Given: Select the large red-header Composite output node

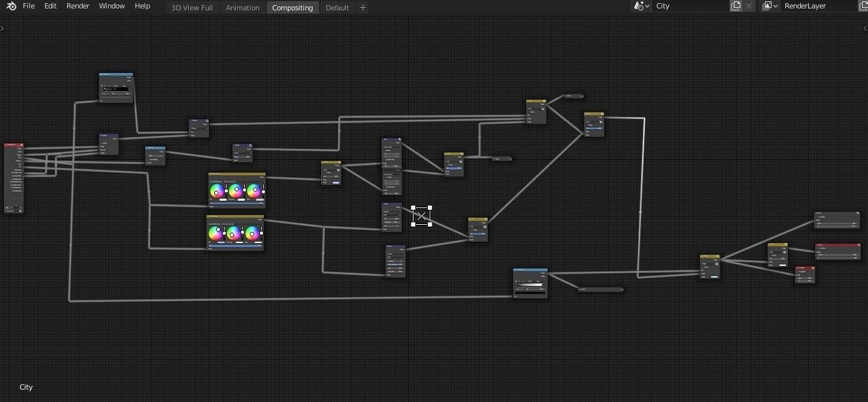Looking at the screenshot, I should pos(838,251).
